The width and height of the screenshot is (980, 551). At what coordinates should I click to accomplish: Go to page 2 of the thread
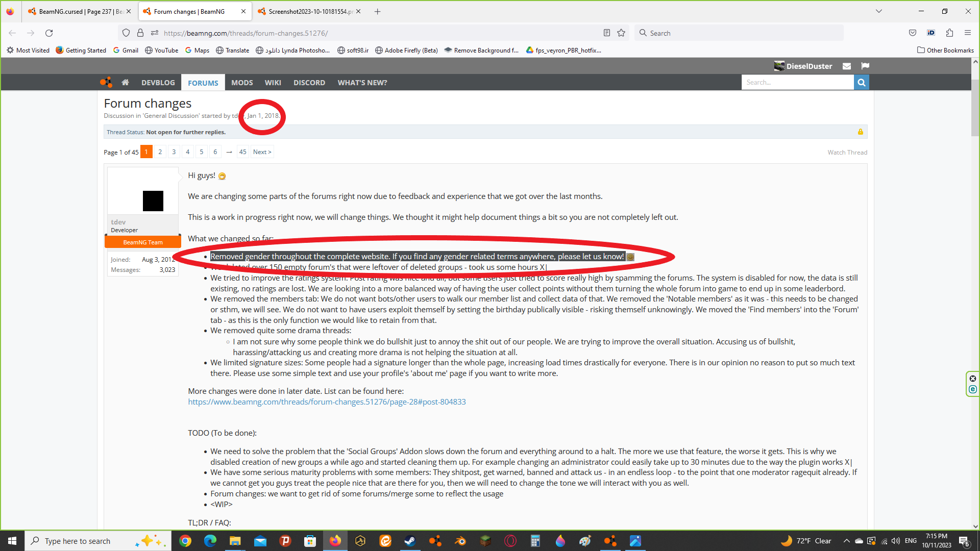coord(160,152)
